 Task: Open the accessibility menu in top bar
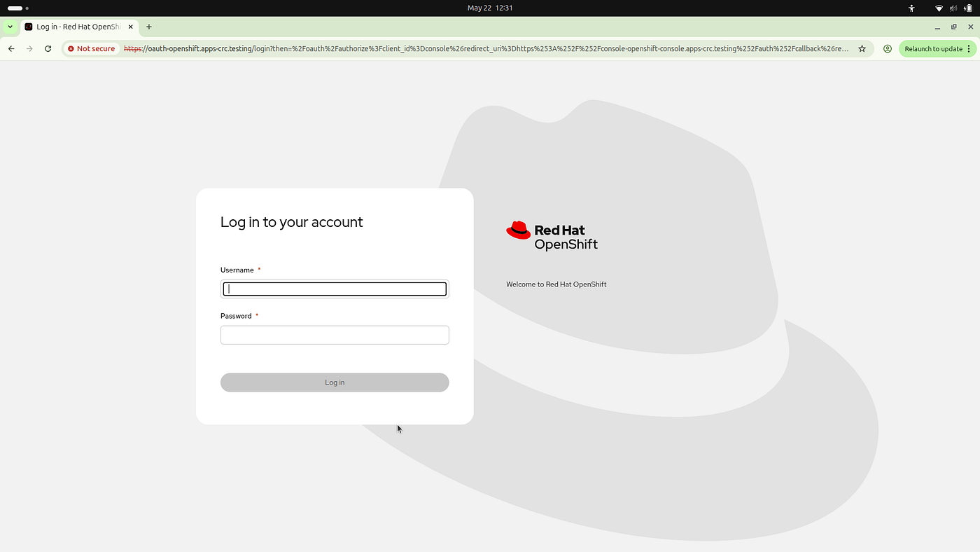coord(911,8)
